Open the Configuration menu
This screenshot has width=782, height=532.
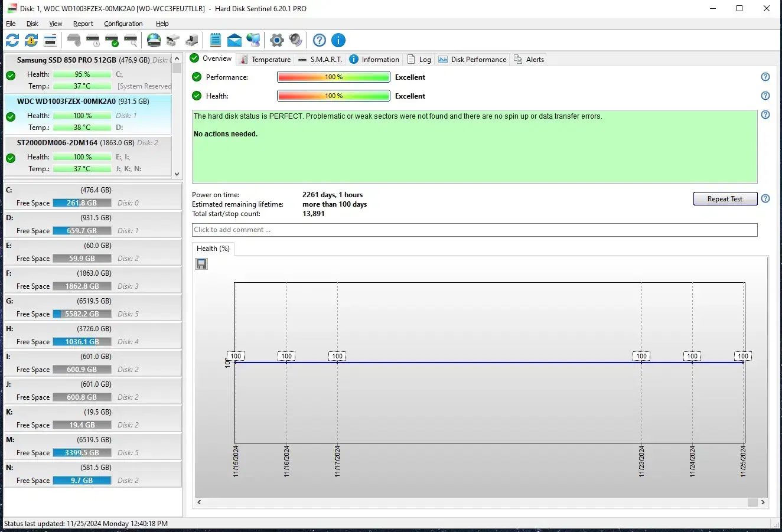pyautogui.click(x=123, y=24)
